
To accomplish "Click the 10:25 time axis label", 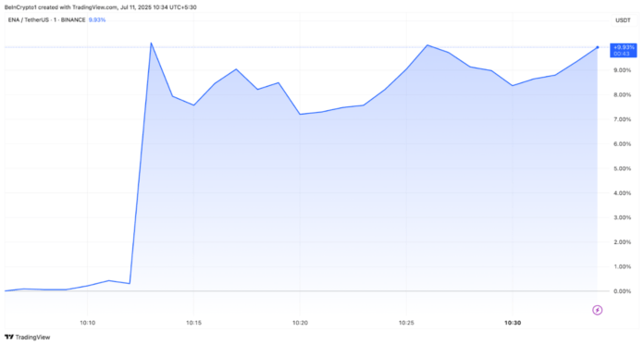I will (406, 323).
